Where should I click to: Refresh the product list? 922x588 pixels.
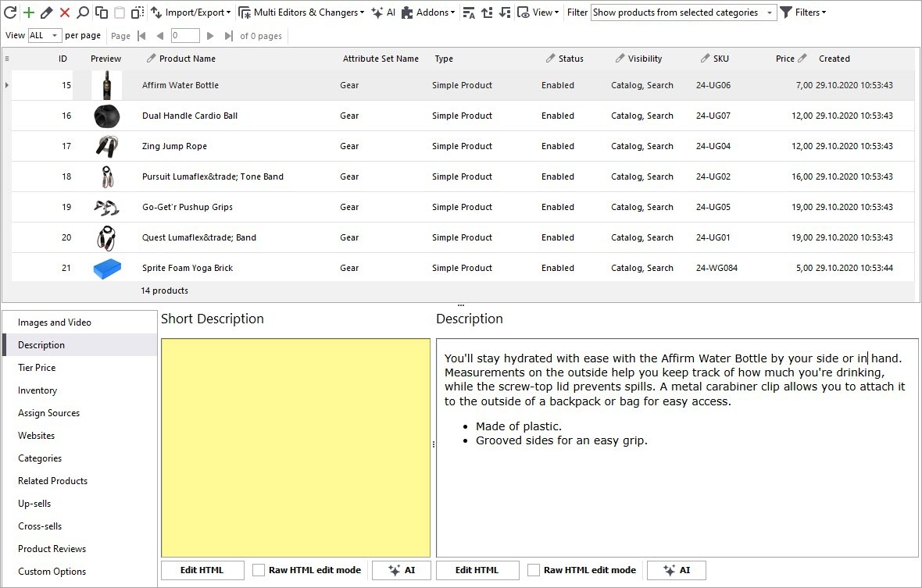click(9, 12)
